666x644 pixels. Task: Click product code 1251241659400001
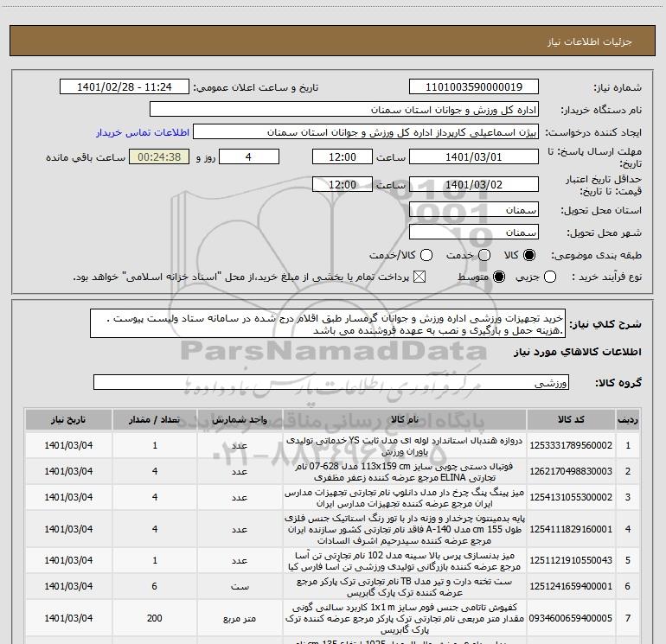point(571,586)
